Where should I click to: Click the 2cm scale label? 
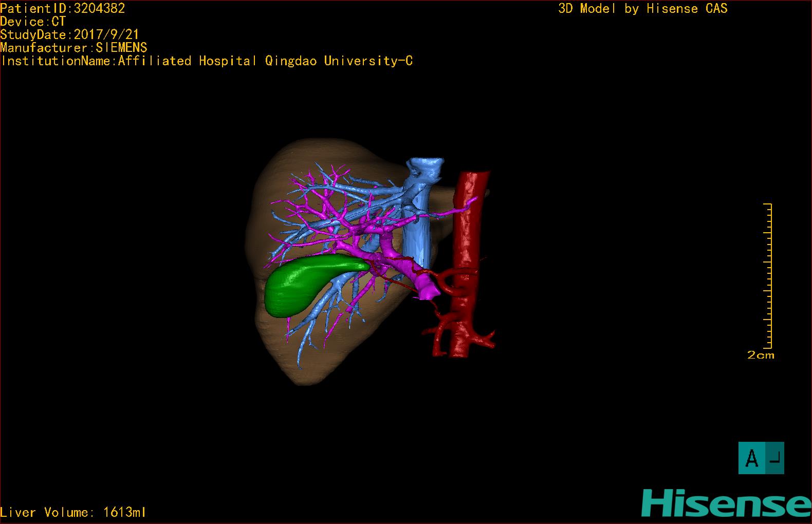(761, 355)
